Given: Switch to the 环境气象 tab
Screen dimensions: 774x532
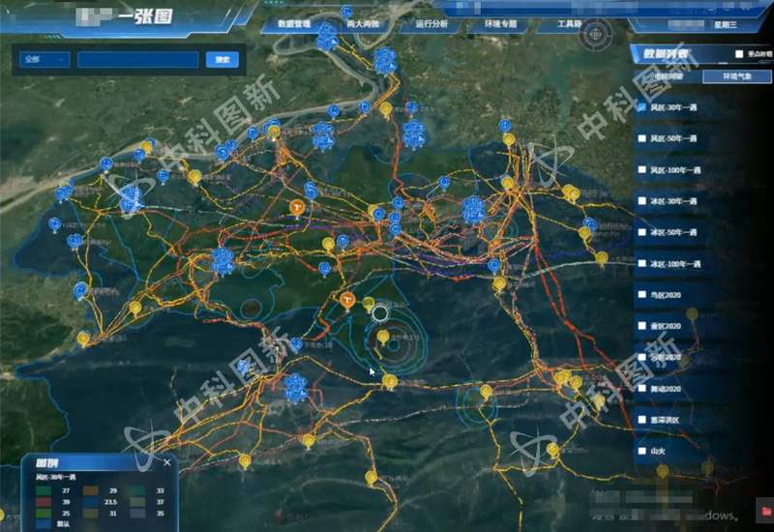Looking at the screenshot, I should tap(724, 75).
